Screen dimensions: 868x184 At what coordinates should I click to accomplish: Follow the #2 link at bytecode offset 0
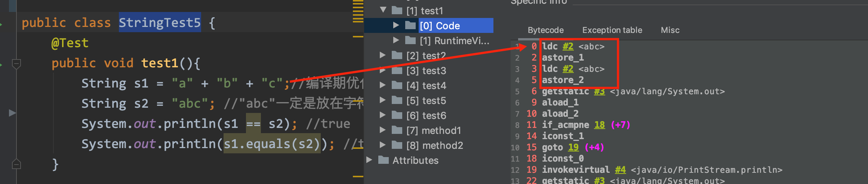coord(568,46)
